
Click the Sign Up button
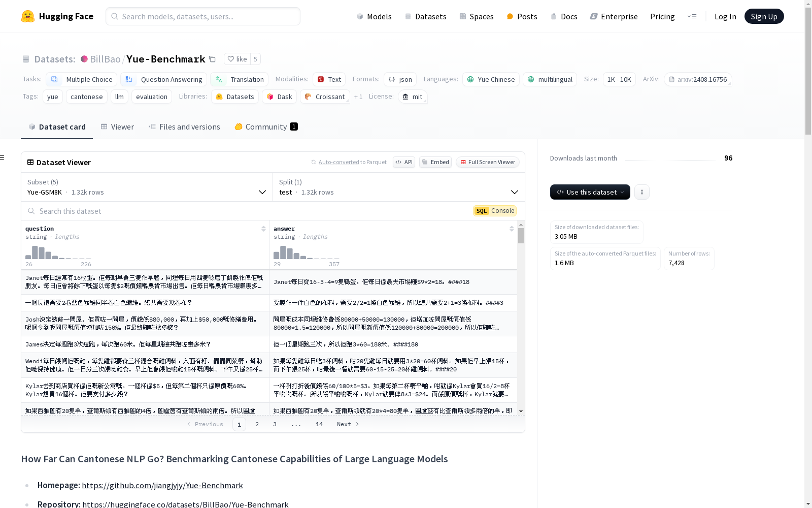[764, 16]
